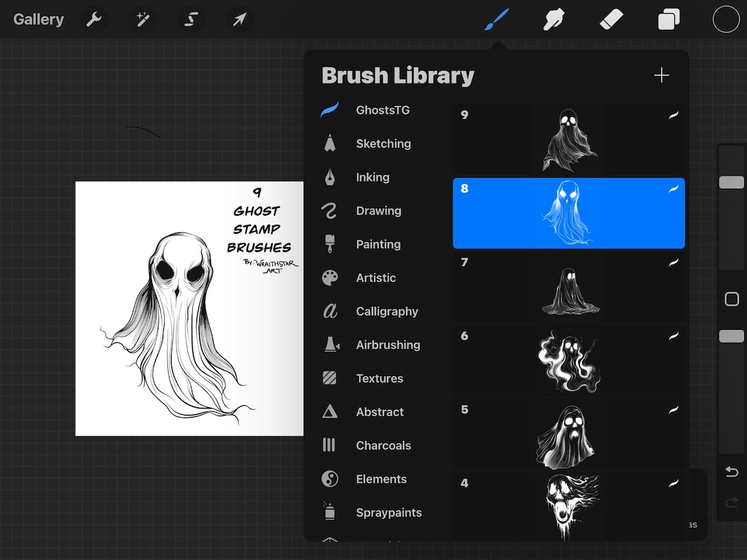Tap the stroke icon on brush 6

[x=673, y=336]
